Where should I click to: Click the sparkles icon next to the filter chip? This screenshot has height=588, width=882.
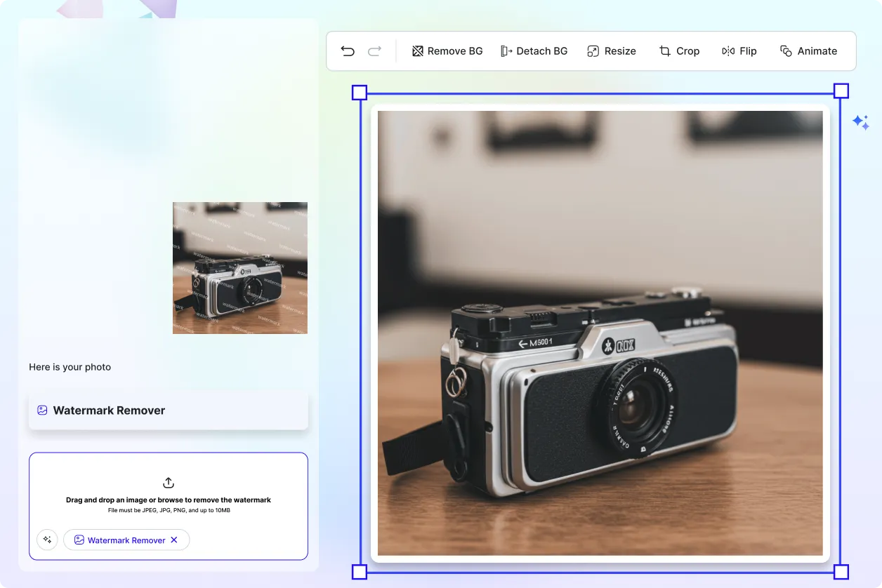[46, 540]
